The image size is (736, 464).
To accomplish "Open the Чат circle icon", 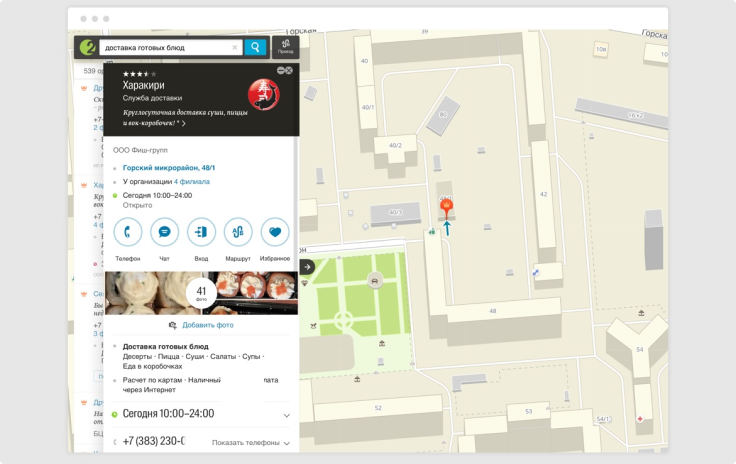I will pos(164,232).
